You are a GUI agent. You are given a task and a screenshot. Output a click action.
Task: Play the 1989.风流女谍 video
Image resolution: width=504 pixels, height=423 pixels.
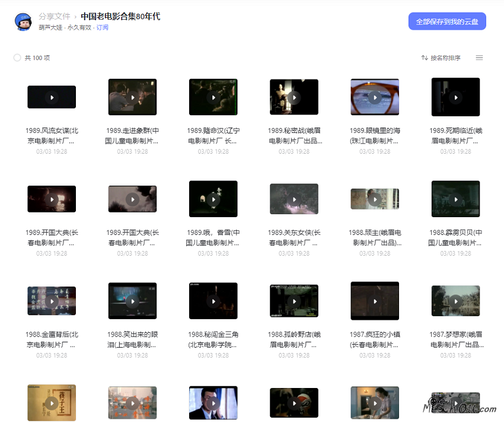pos(52,97)
